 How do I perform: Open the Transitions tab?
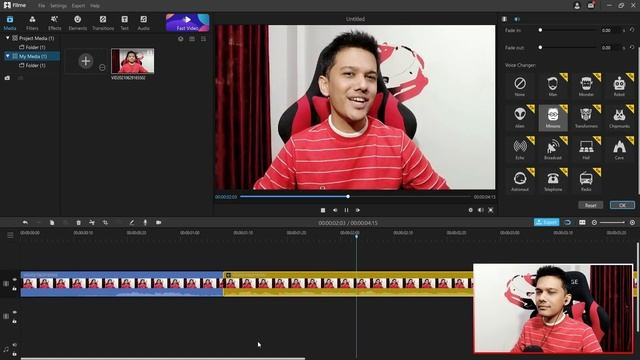tap(103, 23)
